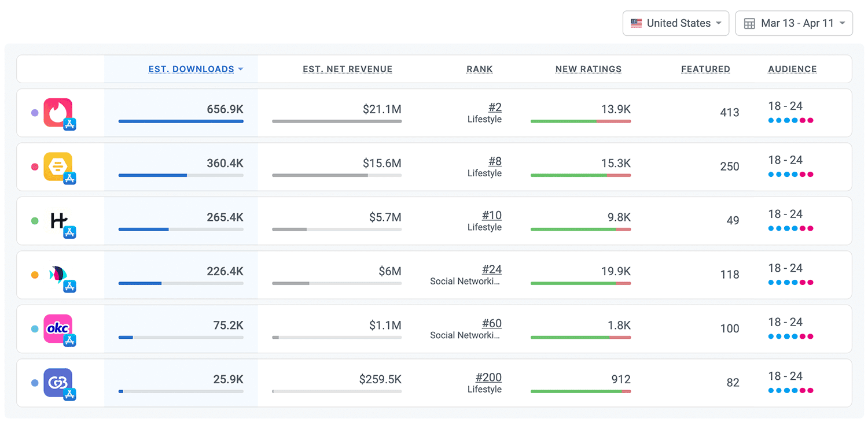868x422 pixels.
Task: Open the #200 rank link
Action: tap(488, 377)
